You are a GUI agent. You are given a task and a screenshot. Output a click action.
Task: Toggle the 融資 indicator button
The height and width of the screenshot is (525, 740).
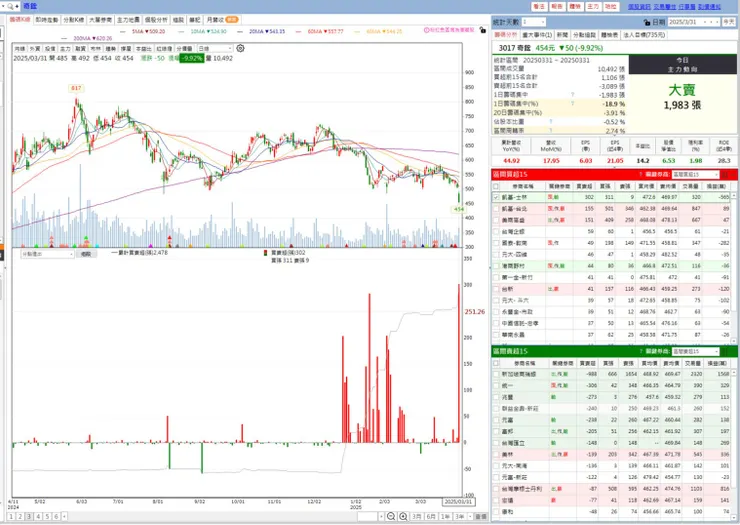click(80, 48)
